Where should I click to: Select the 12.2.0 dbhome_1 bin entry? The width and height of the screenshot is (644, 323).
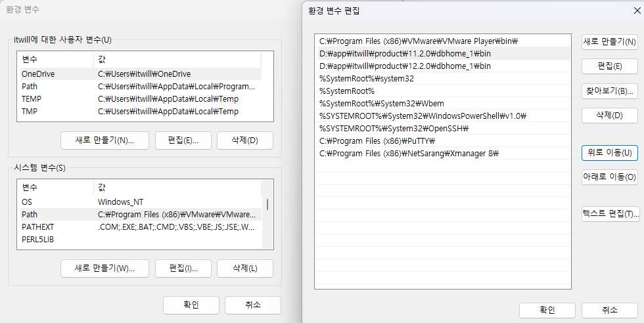(x=443, y=66)
